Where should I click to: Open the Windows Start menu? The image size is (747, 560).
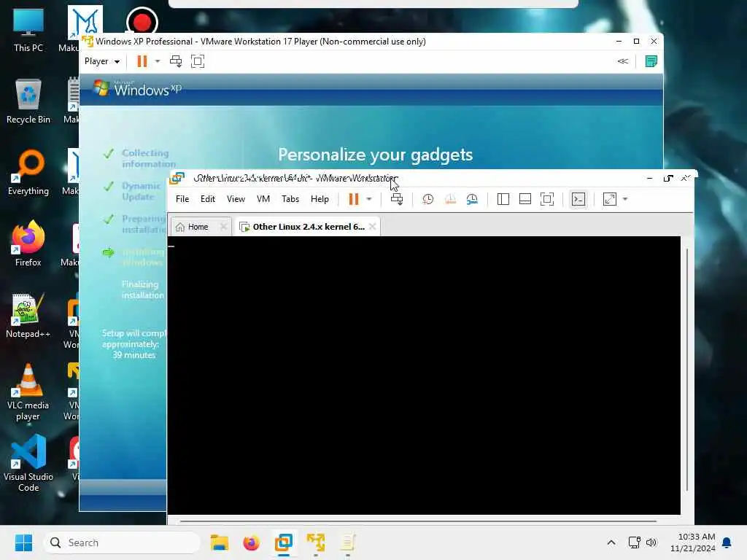pos(23,542)
